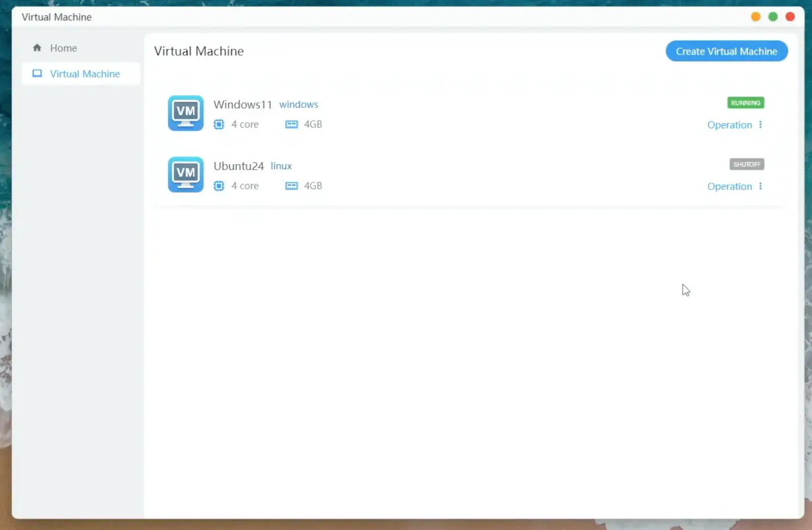Click the linux tag beside Ubuntu24
812x530 pixels.
[x=280, y=165]
